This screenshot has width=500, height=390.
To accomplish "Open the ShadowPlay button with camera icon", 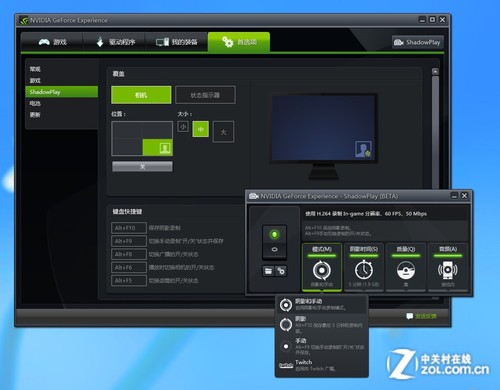I will pos(418,42).
